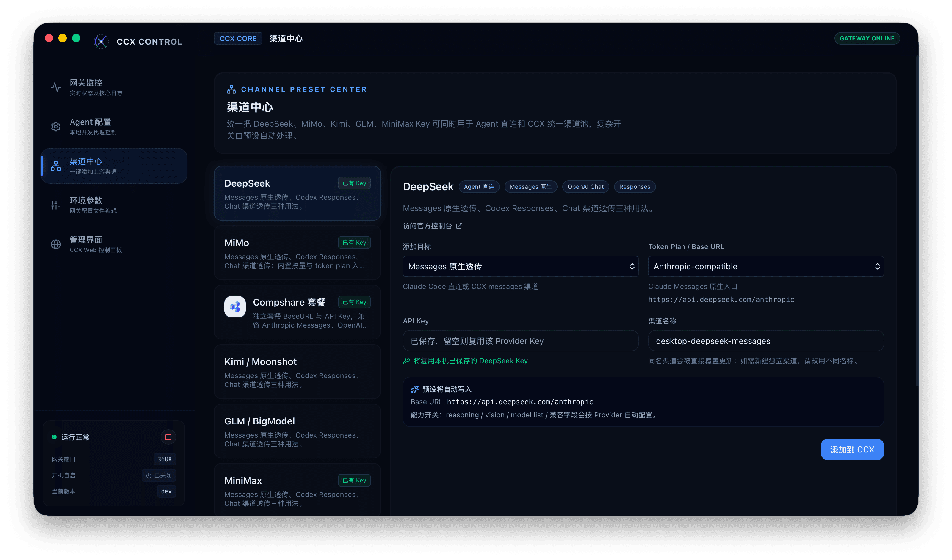Click the green 运行正常 status dot
The height and width of the screenshot is (560, 952).
point(54,437)
